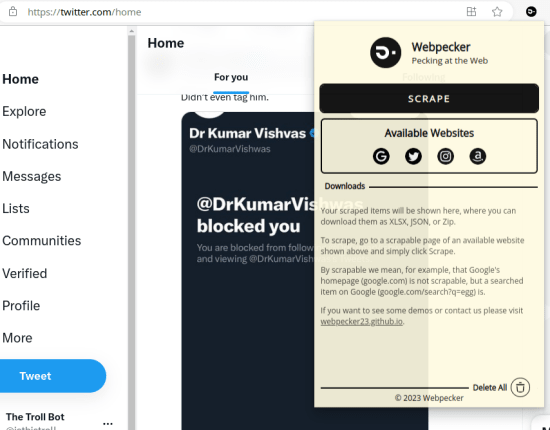Start scraping with the SCRAPE button

[x=429, y=99]
